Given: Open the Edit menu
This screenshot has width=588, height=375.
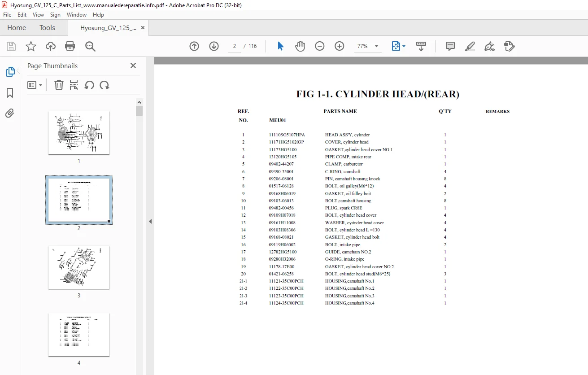Looking at the screenshot, I should click(x=22, y=15).
